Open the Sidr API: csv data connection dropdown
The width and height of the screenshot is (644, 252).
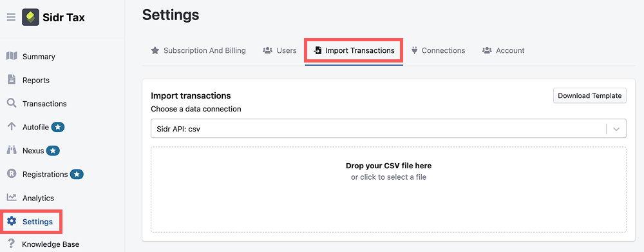tap(388, 129)
